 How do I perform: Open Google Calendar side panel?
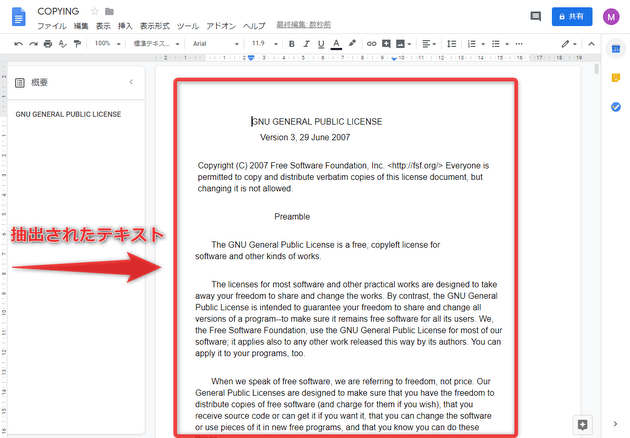[616, 49]
